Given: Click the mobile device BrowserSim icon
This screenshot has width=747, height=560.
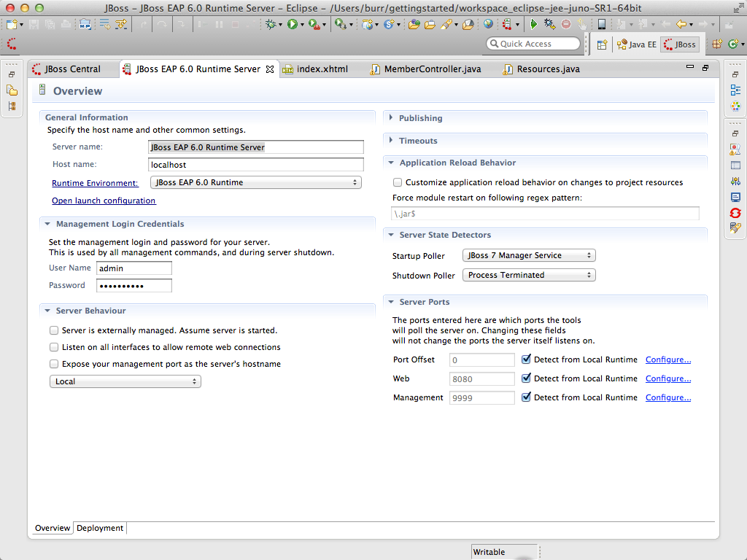Looking at the screenshot, I should [x=602, y=24].
